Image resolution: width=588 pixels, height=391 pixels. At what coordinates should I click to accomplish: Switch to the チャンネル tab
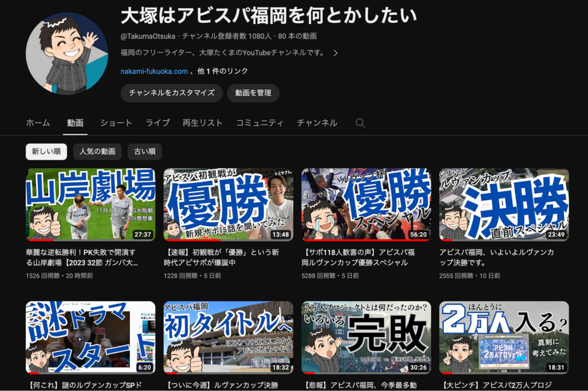coord(317,123)
